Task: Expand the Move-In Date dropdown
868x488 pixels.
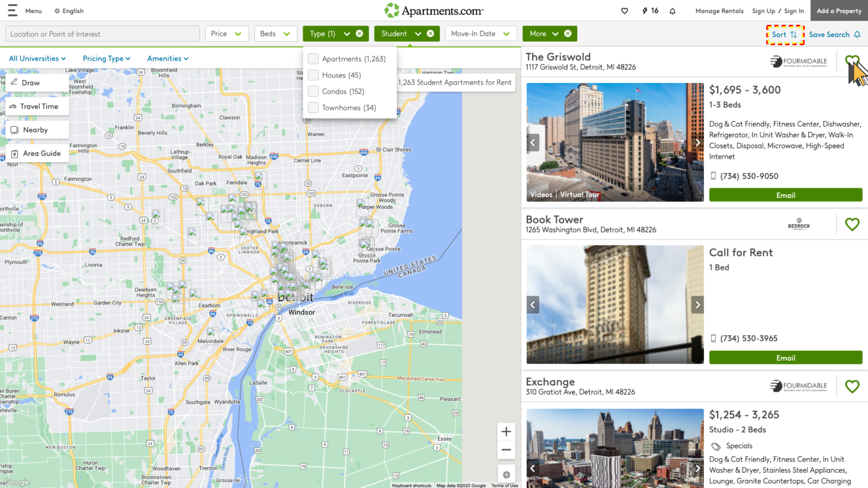Action: (x=480, y=34)
